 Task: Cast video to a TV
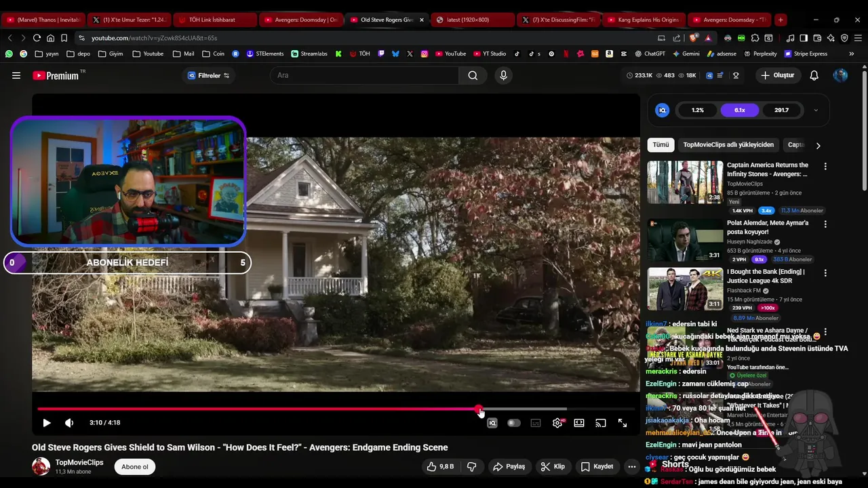point(601,423)
